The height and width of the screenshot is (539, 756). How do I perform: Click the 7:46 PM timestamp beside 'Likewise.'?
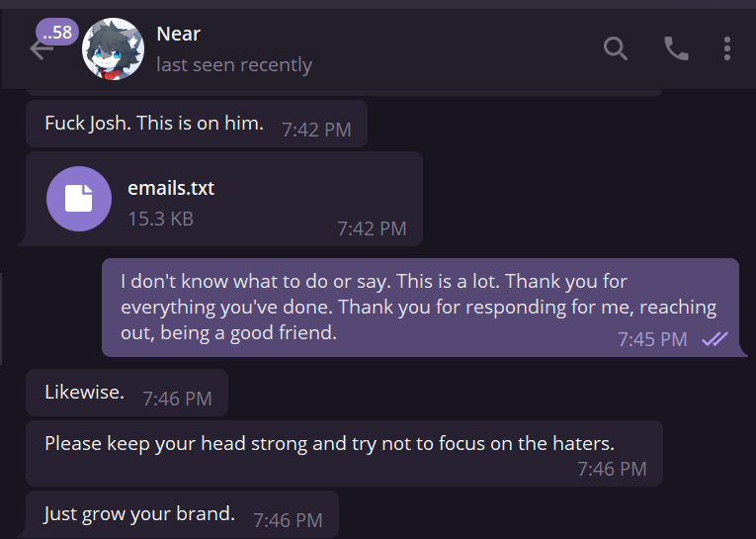click(x=177, y=399)
